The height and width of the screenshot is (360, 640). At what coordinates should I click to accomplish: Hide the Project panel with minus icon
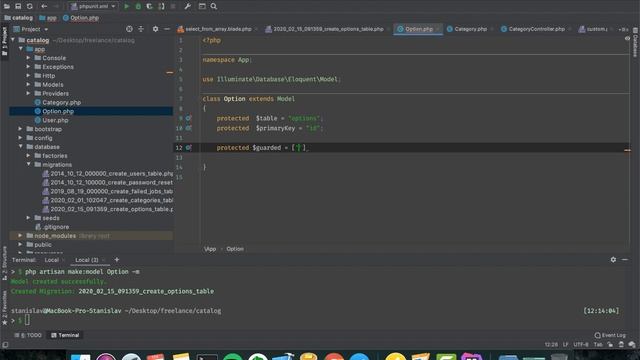[167, 29]
